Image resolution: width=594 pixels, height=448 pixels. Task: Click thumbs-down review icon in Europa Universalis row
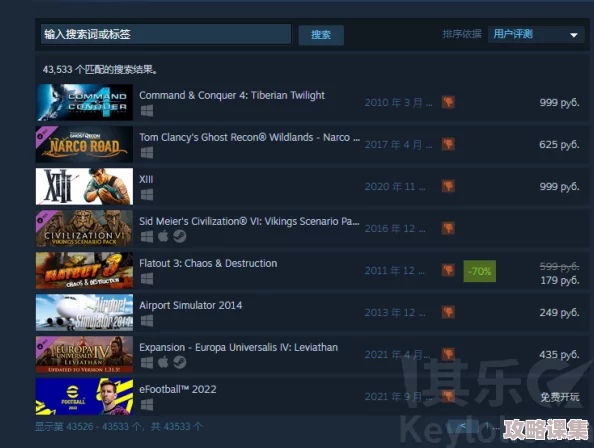(x=448, y=354)
